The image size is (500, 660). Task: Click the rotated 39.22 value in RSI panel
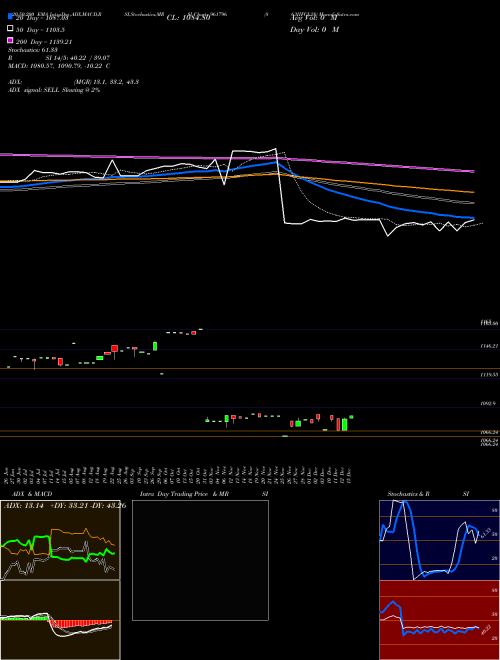486,629
